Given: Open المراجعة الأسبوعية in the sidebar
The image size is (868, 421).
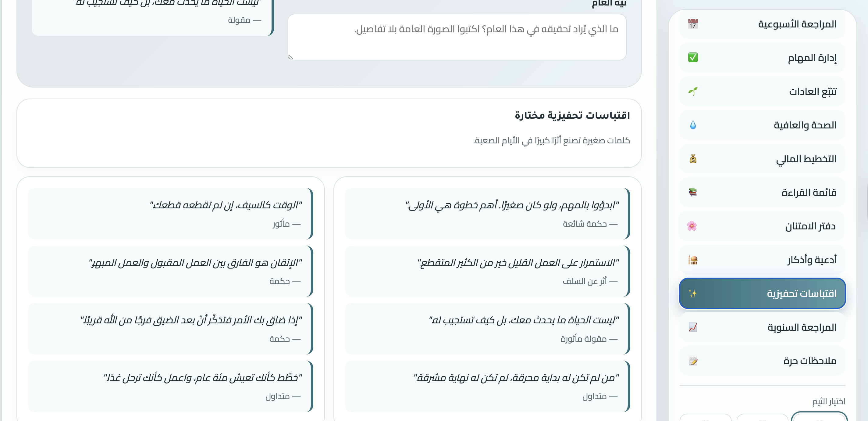Looking at the screenshot, I should coord(762,24).
